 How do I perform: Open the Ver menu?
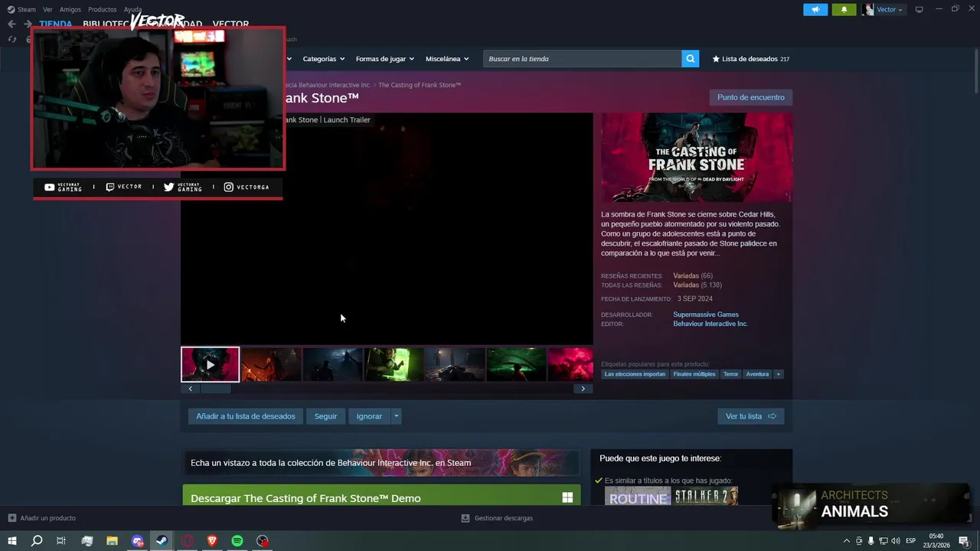pyautogui.click(x=47, y=9)
